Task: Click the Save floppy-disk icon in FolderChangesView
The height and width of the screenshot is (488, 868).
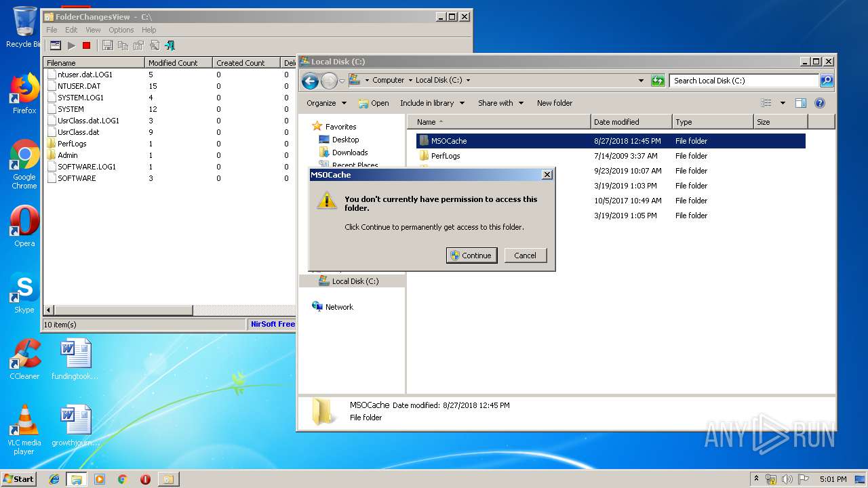Action: pos(107,45)
